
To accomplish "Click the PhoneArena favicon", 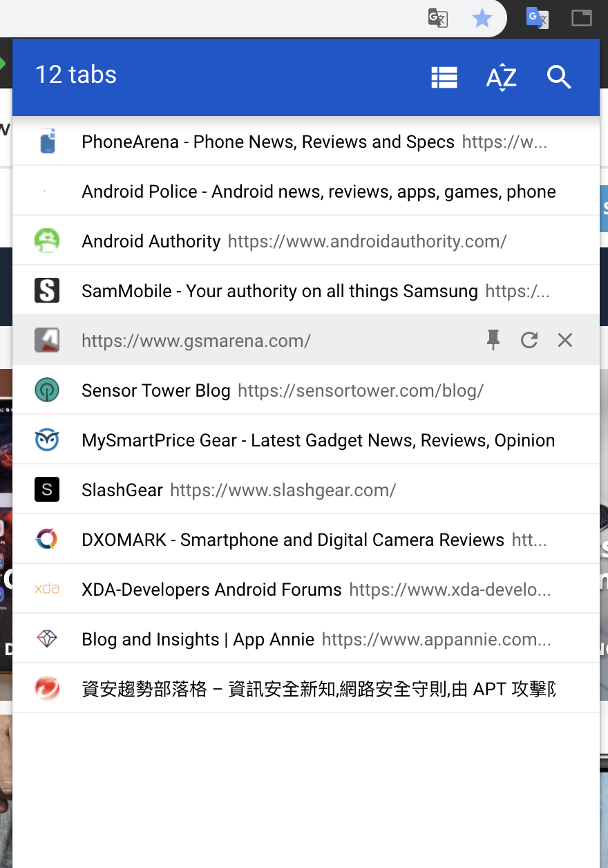I will point(47,141).
